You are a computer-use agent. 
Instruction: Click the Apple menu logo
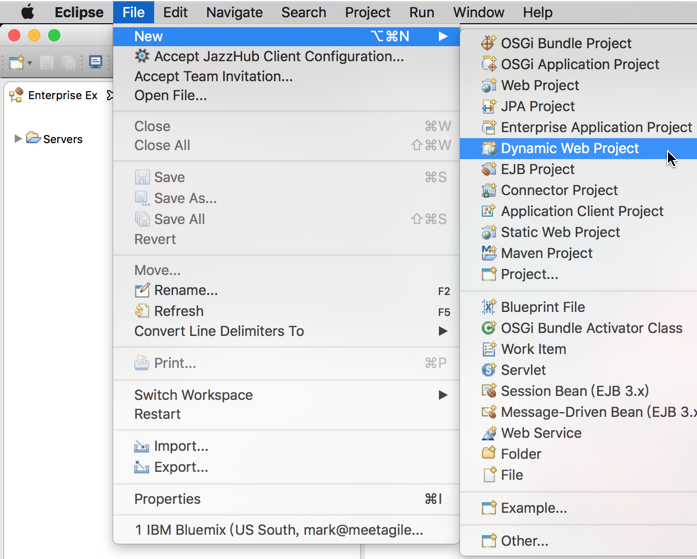pyautogui.click(x=28, y=12)
